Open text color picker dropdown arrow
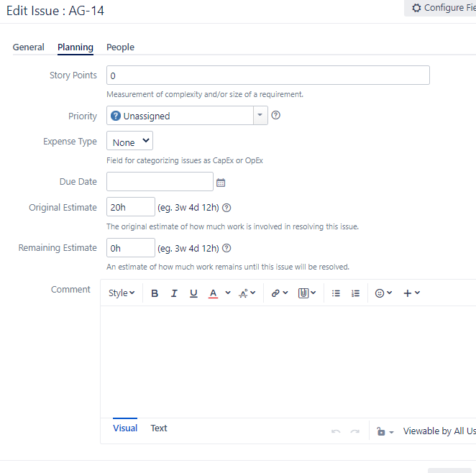This screenshot has height=473, width=476. click(x=228, y=293)
